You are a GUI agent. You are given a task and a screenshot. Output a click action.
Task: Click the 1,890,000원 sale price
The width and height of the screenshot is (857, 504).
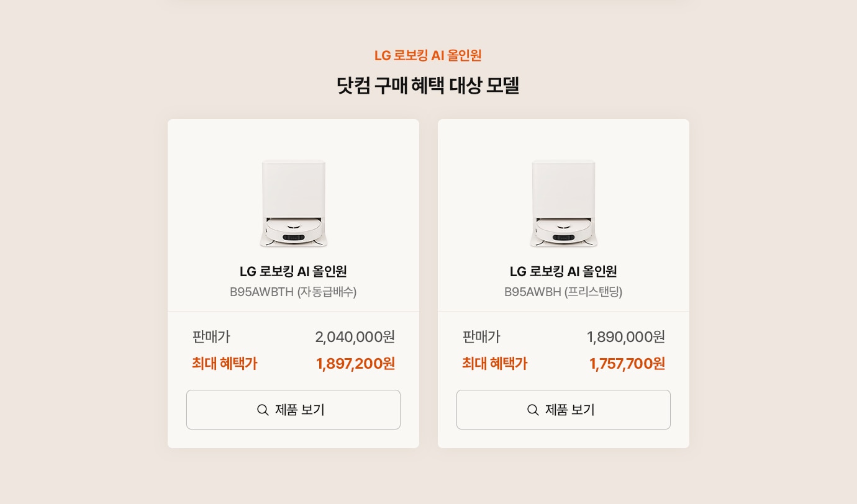(x=626, y=337)
